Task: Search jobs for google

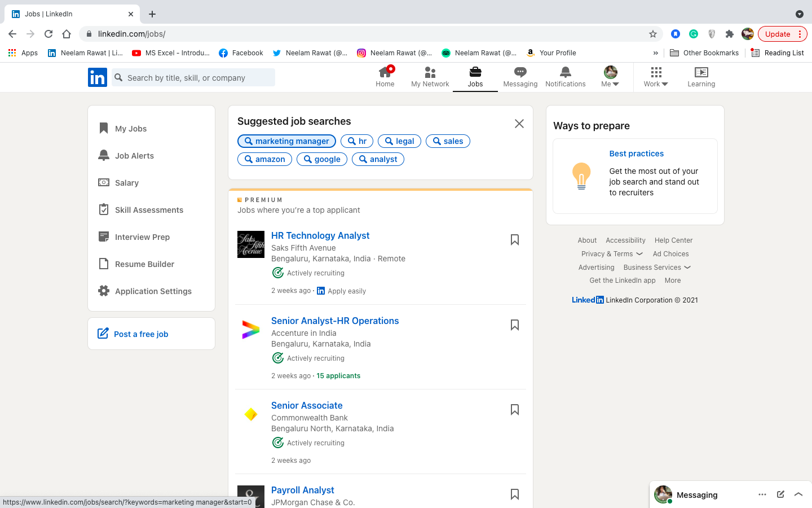Action: click(322, 159)
